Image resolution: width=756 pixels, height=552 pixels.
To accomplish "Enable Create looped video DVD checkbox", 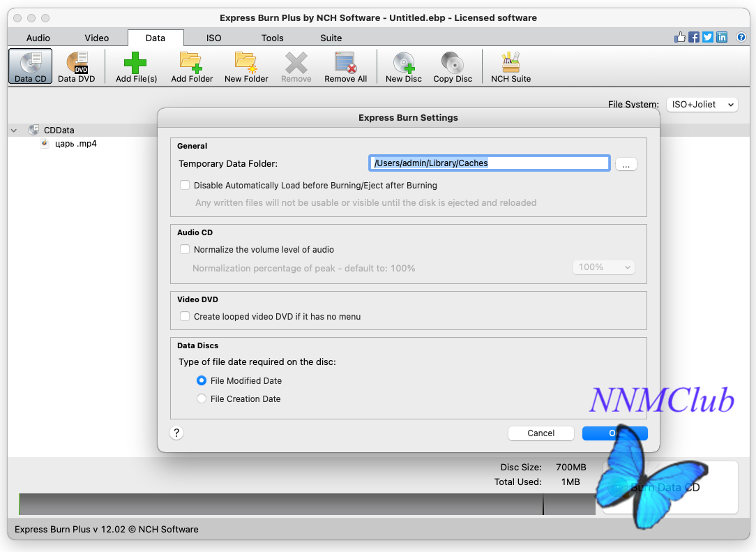I will click(x=185, y=317).
